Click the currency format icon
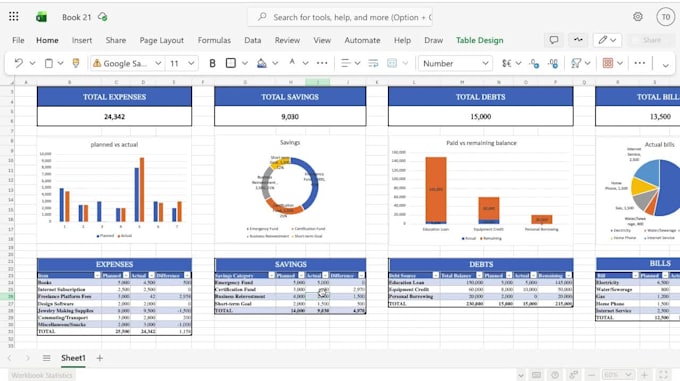The width and height of the screenshot is (680, 381). 507,63
